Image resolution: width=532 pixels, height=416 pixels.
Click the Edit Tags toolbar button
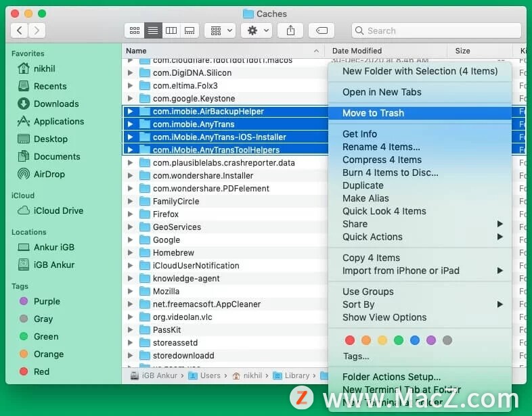(x=322, y=31)
